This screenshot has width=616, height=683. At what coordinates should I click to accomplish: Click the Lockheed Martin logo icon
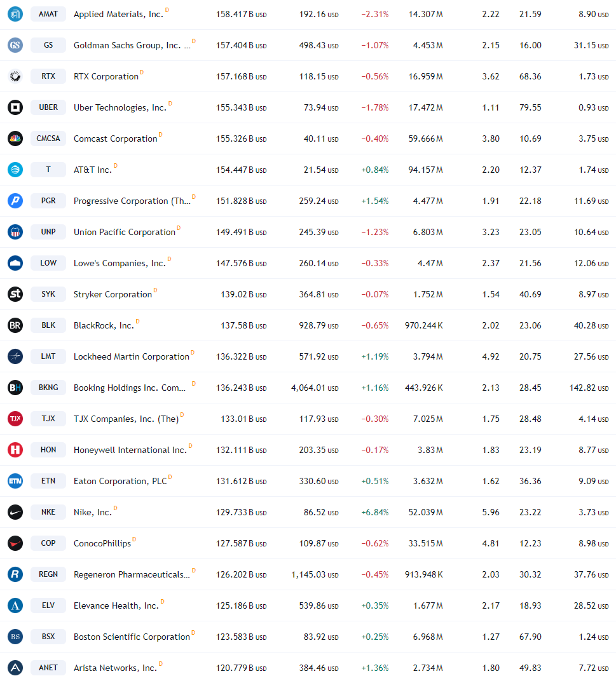(15, 356)
